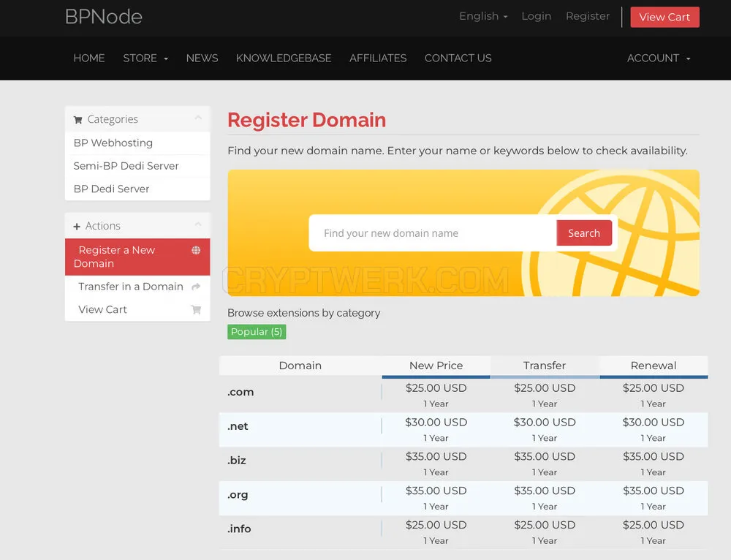The width and height of the screenshot is (731, 560).
Task: Click the .com Renewal price $25.00 USD
Action: point(653,388)
